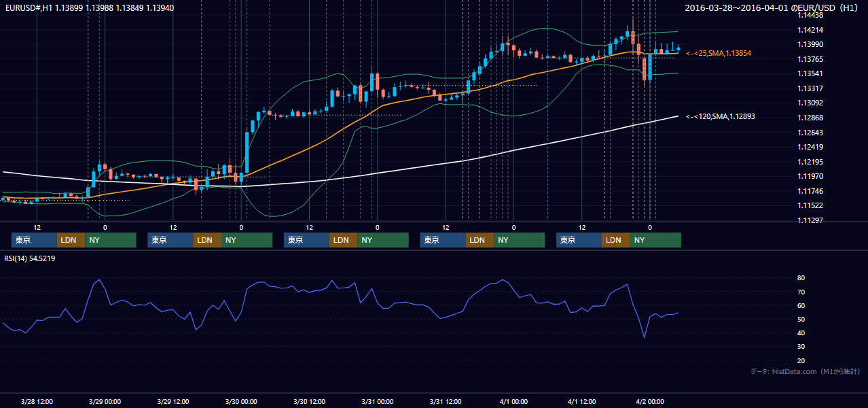Click RSI scale value 40
Screen dimensions: 868x408
coord(801,333)
